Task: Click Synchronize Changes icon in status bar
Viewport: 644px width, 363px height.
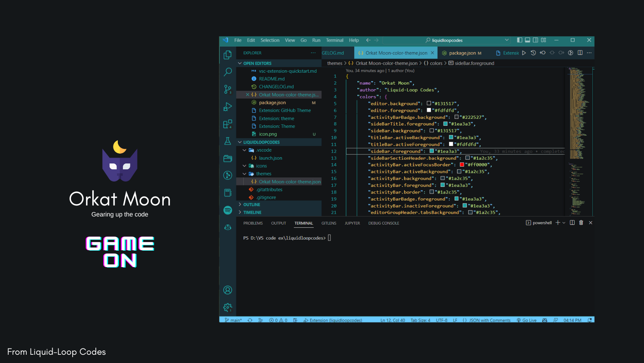Action: click(250, 320)
